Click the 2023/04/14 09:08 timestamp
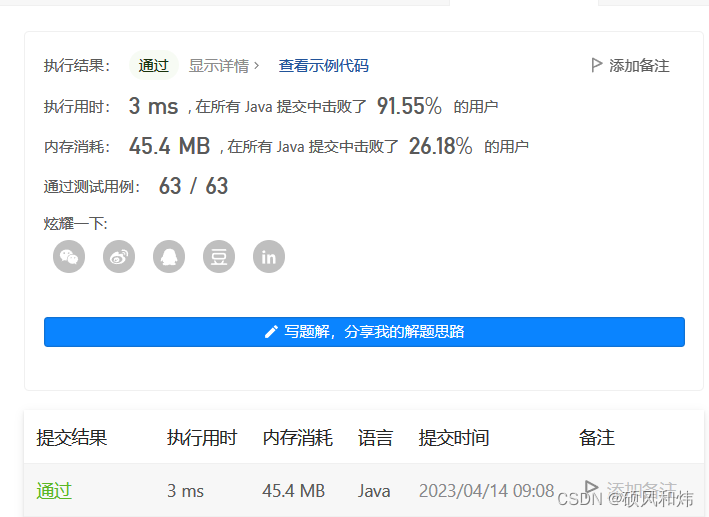 486,491
